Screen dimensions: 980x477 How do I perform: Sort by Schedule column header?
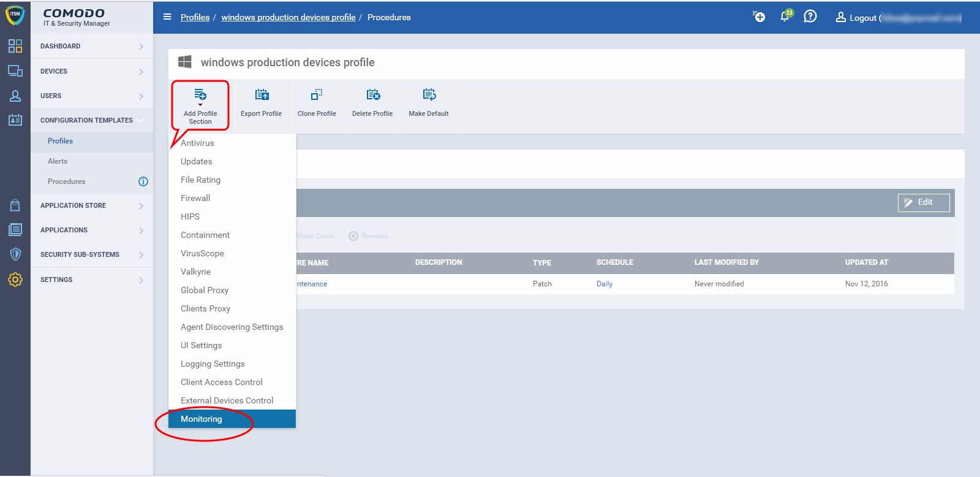[615, 262]
